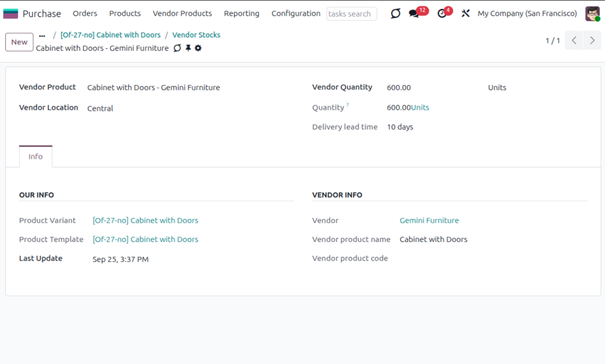This screenshot has height=364, width=605.
Task: Click into the tasks search field
Action: coord(351,14)
